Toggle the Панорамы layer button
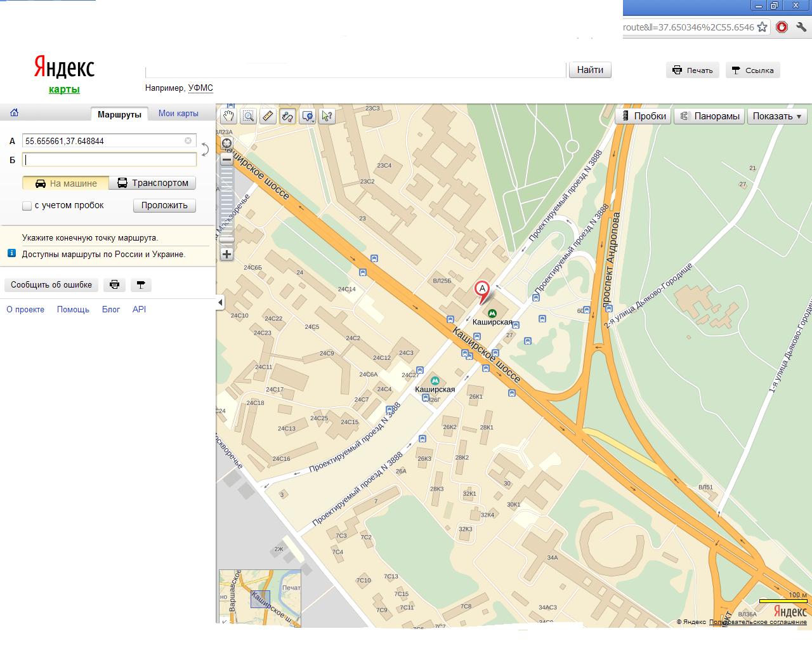Screen dimensions: 812x650 click(x=710, y=116)
